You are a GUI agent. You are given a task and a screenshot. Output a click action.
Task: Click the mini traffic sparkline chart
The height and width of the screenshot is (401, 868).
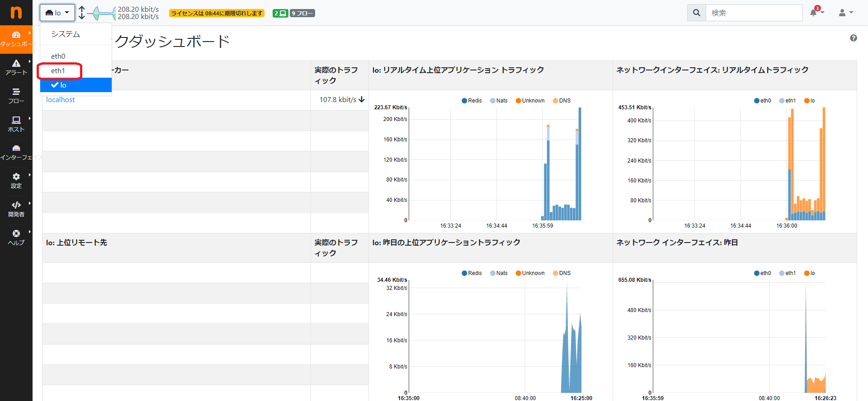[101, 13]
